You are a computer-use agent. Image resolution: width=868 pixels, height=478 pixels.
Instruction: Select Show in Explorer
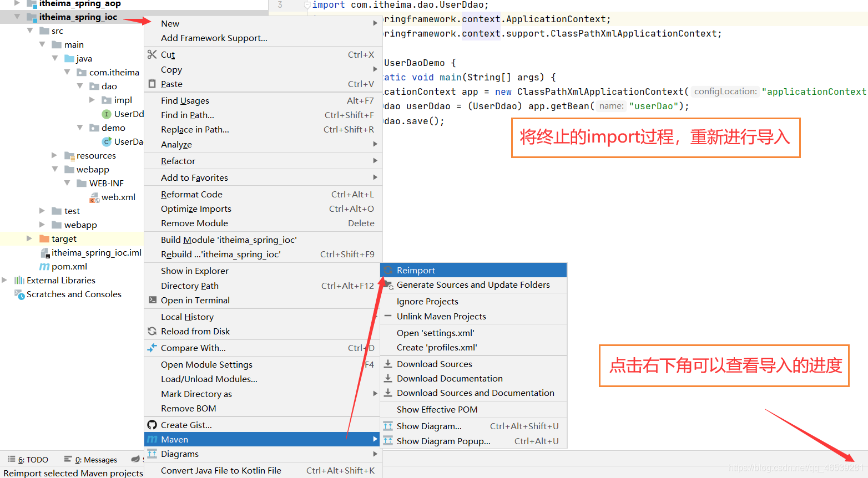(262, 271)
